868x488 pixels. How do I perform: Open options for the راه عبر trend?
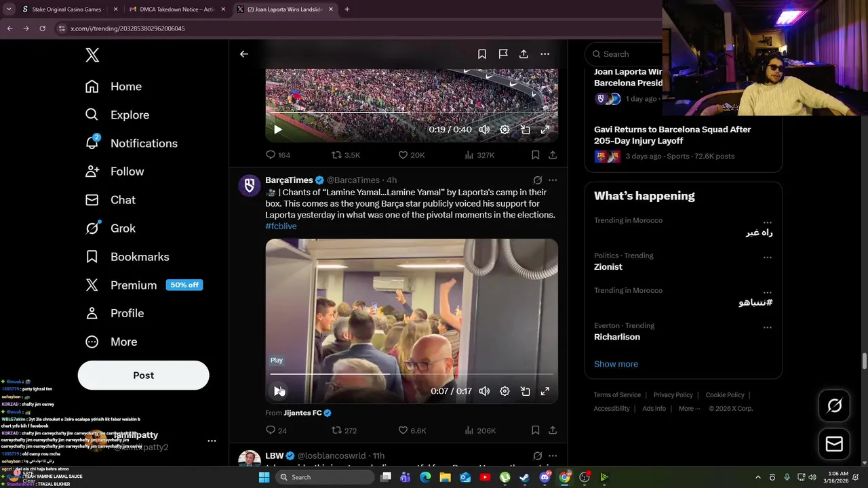pos(767,222)
